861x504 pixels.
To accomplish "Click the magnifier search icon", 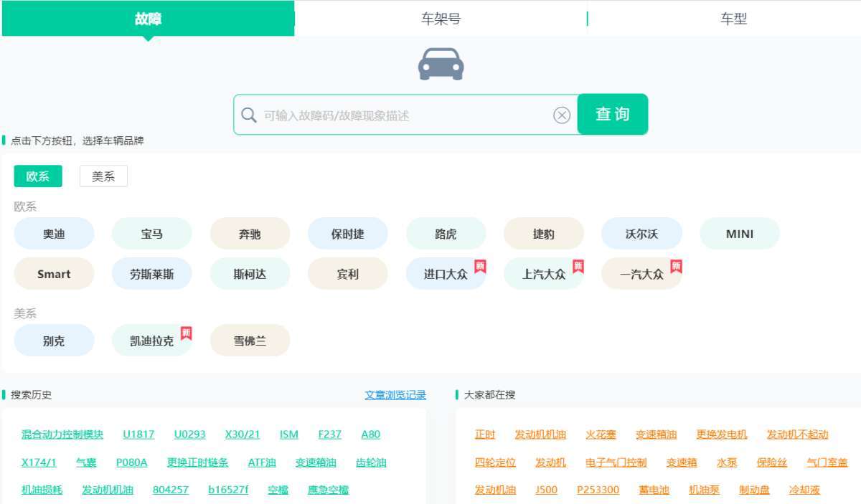I will (248, 115).
